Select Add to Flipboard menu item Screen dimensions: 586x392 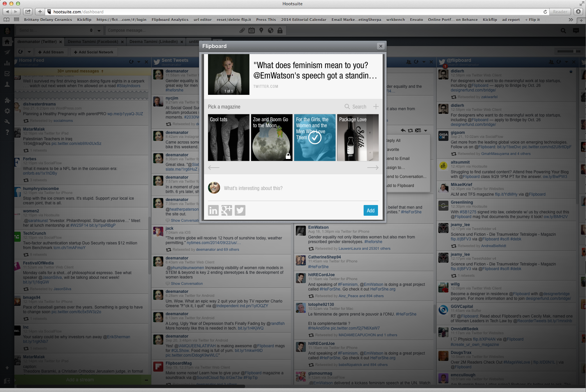[400, 186]
